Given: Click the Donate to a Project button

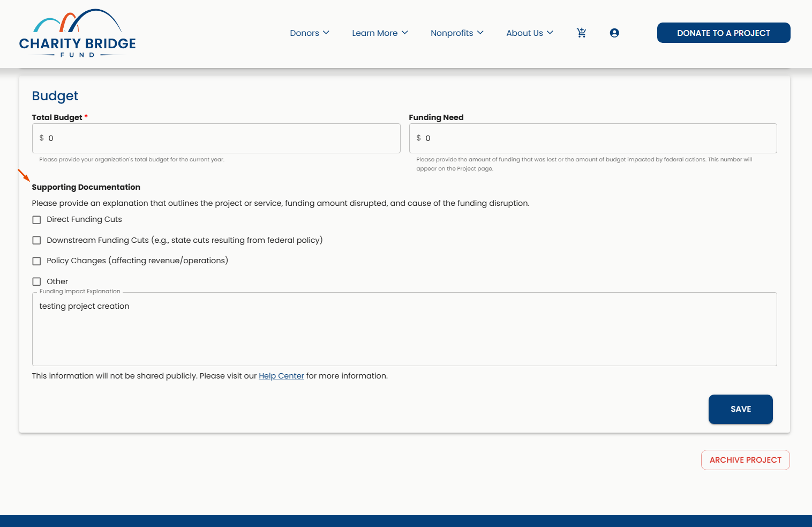Looking at the screenshot, I should pyautogui.click(x=724, y=33).
